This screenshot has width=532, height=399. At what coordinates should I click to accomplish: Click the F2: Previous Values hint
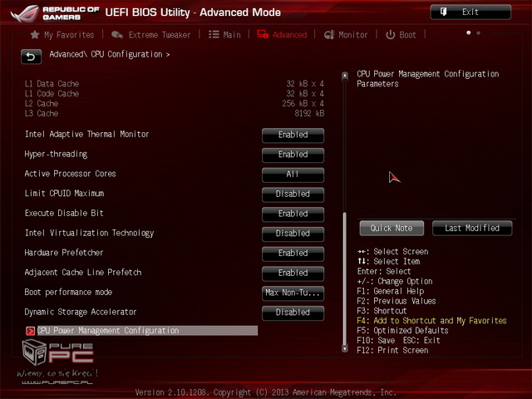point(397,301)
